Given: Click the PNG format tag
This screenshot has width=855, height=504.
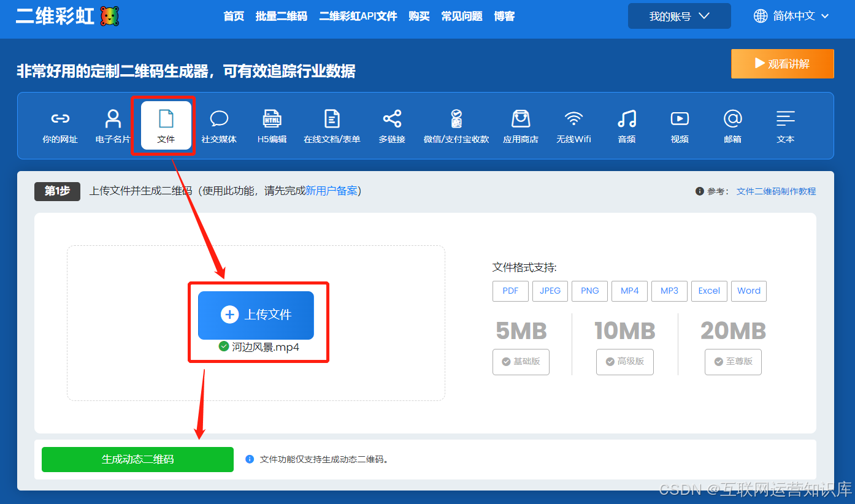Looking at the screenshot, I should pos(590,291).
